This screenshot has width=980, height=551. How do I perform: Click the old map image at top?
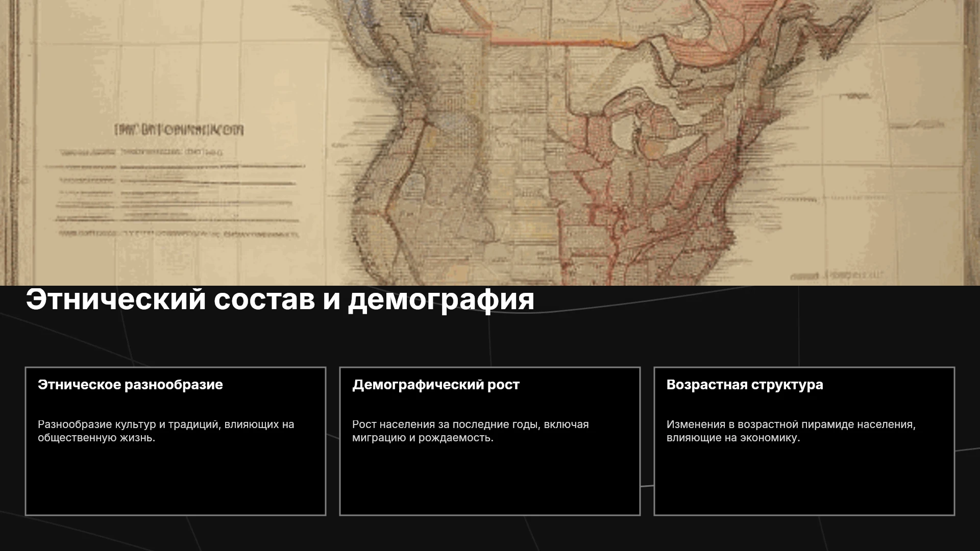[490, 143]
